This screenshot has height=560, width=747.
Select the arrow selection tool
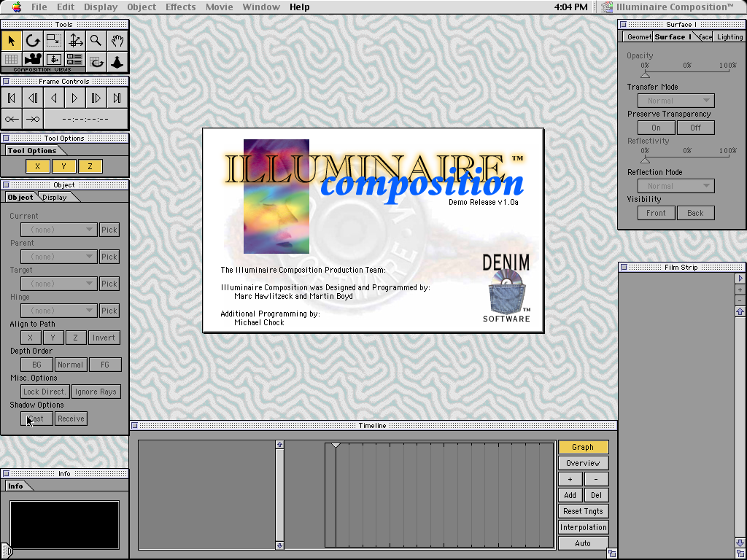pos(12,41)
